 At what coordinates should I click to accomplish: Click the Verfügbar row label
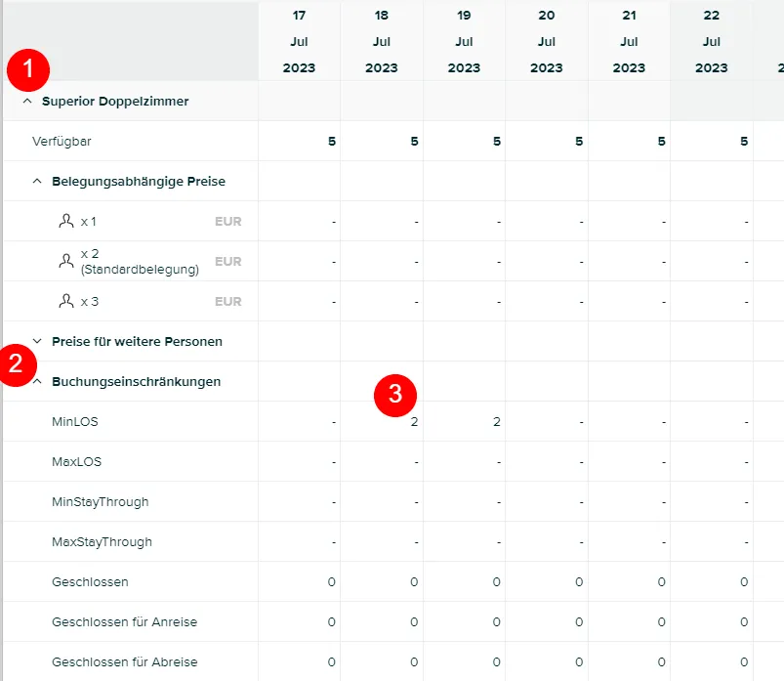(x=62, y=142)
